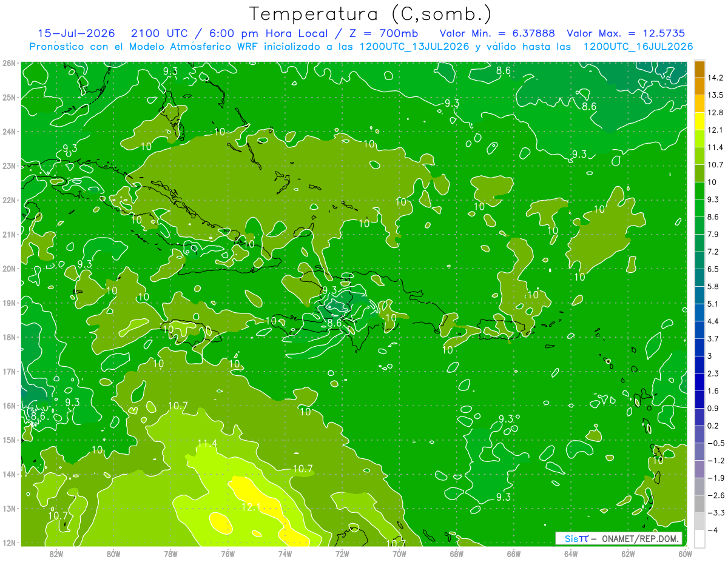Click the latitude axis label "26N"
This screenshot has width=728, height=562.
9,63
